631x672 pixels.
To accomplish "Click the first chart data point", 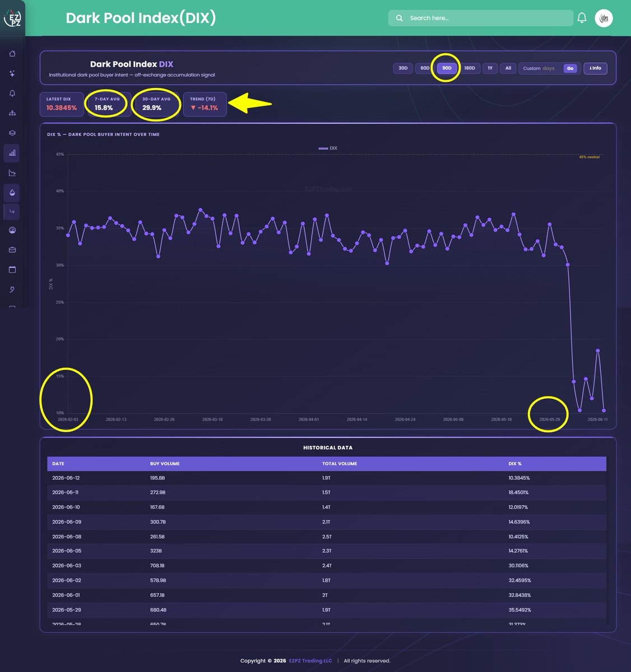I will 68,235.
